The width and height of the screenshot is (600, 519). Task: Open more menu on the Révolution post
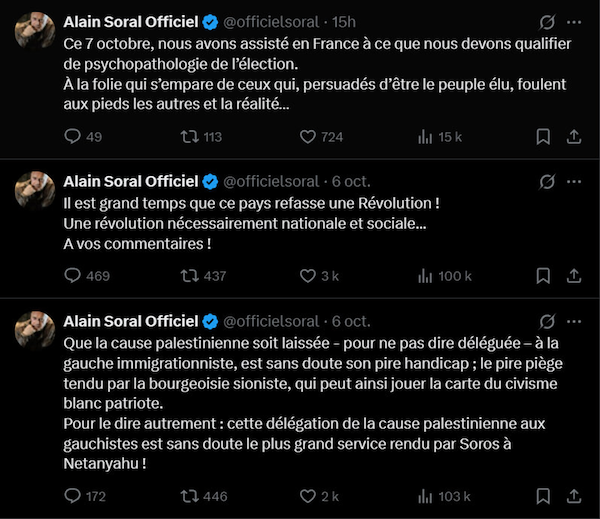574,181
